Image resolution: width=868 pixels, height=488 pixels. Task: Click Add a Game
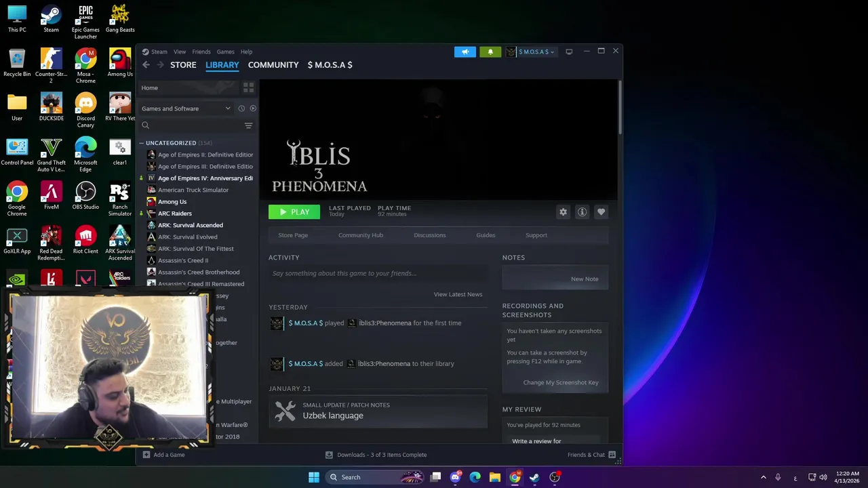click(163, 455)
